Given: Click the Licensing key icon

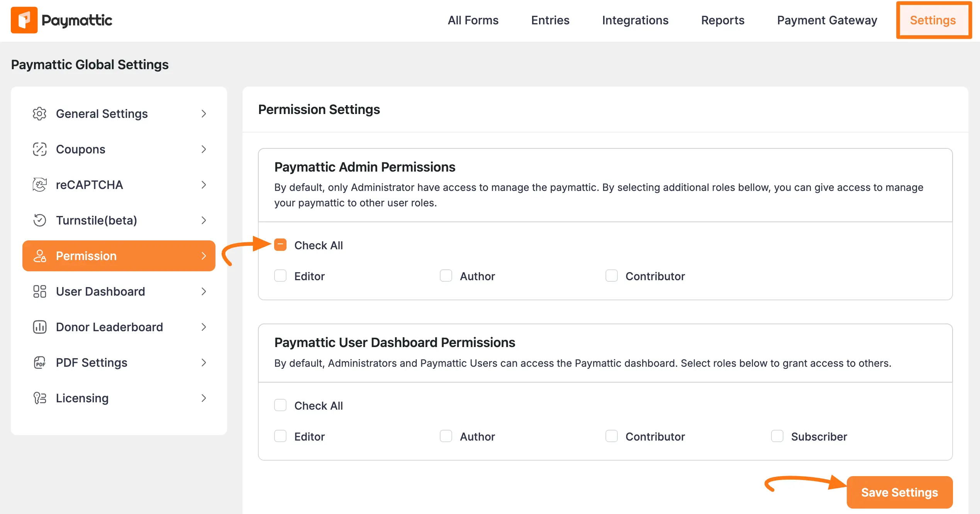Looking at the screenshot, I should 39,398.
